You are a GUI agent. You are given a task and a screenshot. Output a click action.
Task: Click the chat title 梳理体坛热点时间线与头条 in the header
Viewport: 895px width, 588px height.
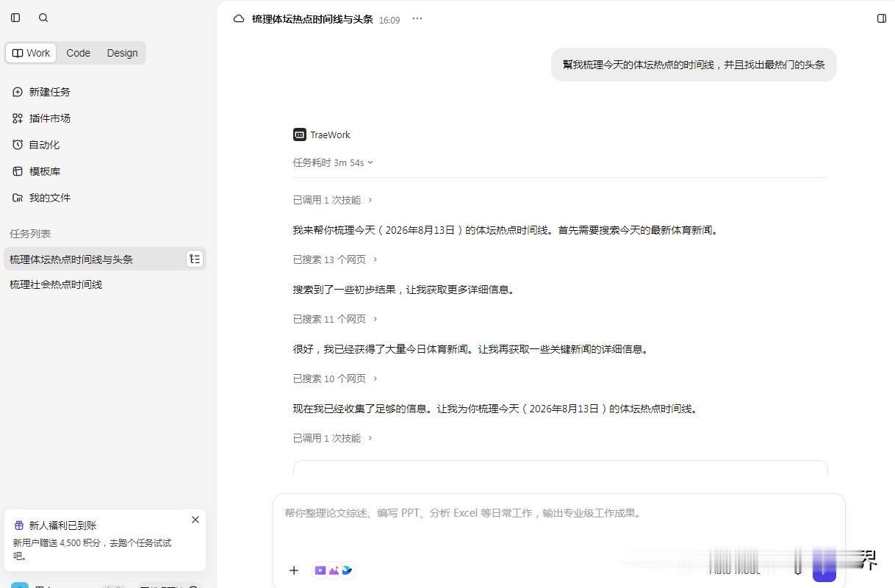point(312,19)
